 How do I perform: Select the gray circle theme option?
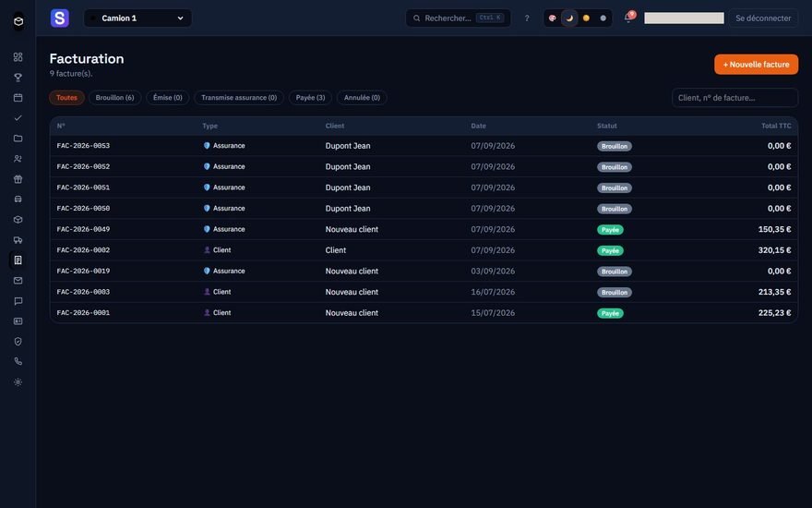click(x=603, y=18)
